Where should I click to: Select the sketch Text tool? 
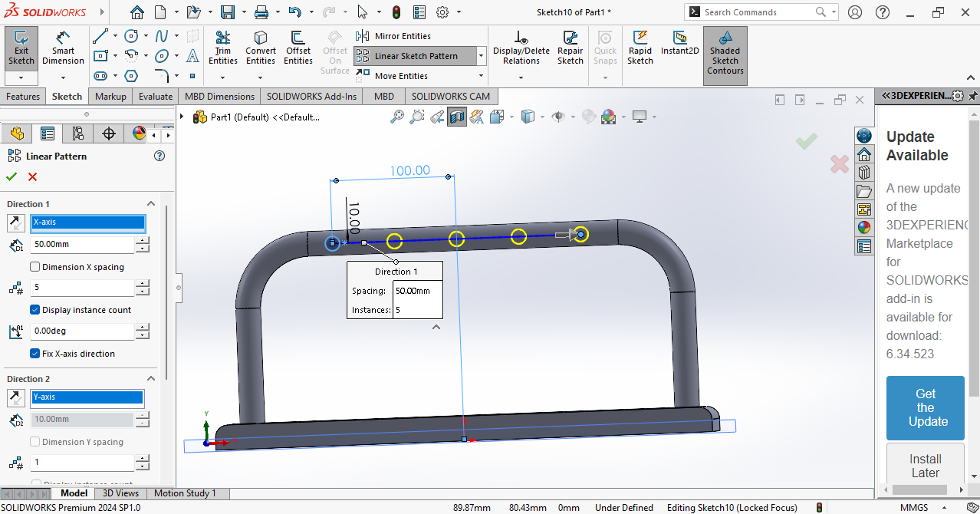pyautogui.click(x=192, y=56)
